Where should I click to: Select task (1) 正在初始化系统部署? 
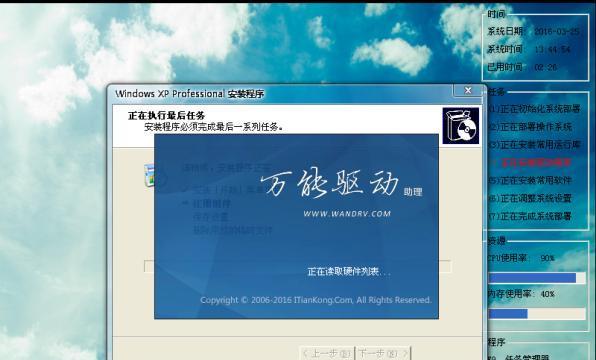[x=534, y=109]
